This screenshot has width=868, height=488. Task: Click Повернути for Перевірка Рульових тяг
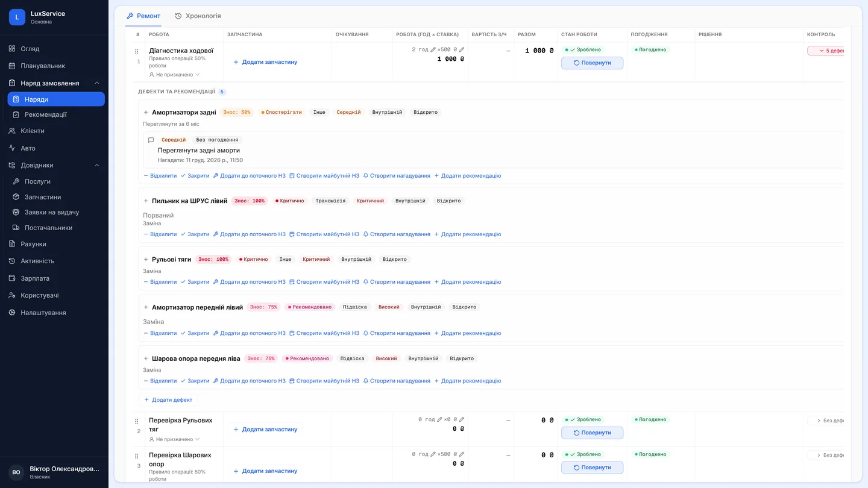click(592, 433)
